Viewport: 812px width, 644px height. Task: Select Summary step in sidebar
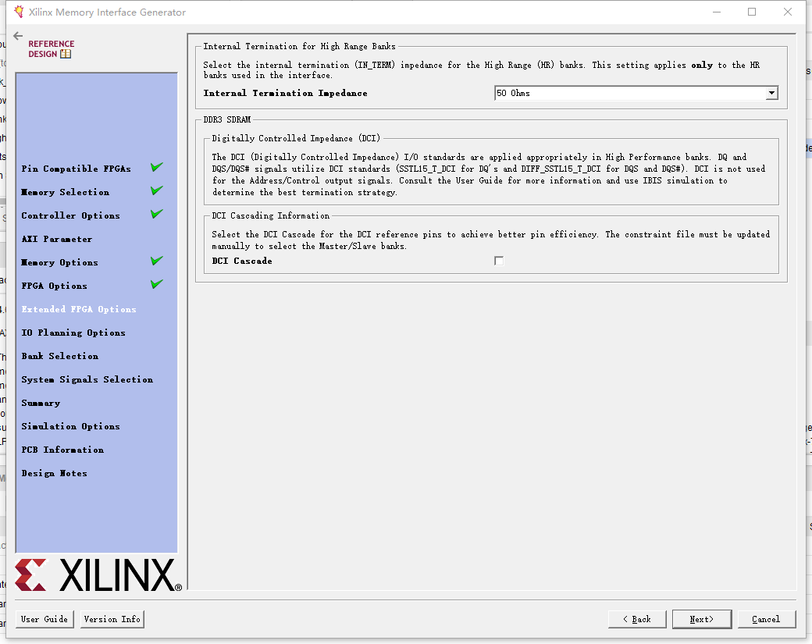pyautogui.click(x=41, y=403)
